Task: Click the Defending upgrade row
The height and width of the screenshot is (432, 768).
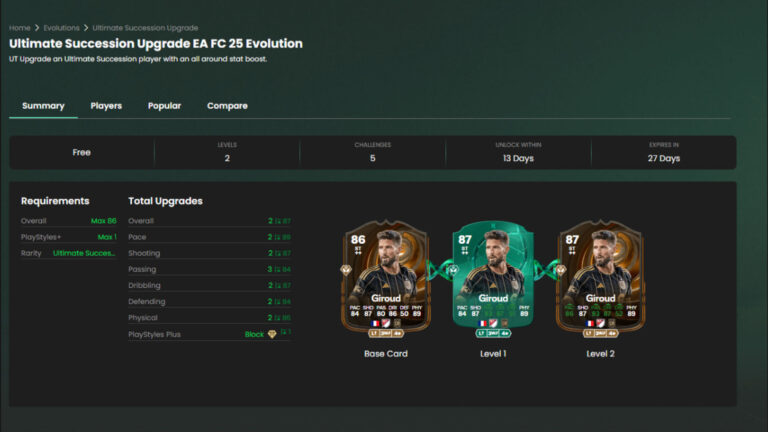Action: tap(210, 301)
